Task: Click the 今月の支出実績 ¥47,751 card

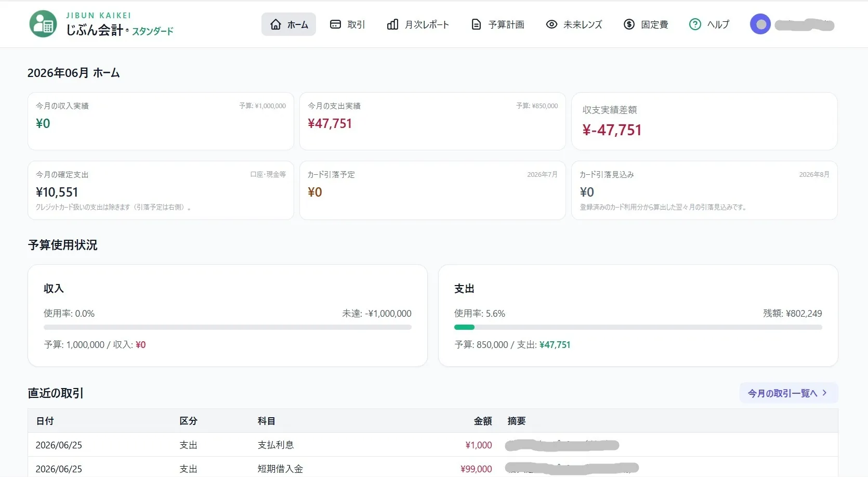Action: (432, 121)
